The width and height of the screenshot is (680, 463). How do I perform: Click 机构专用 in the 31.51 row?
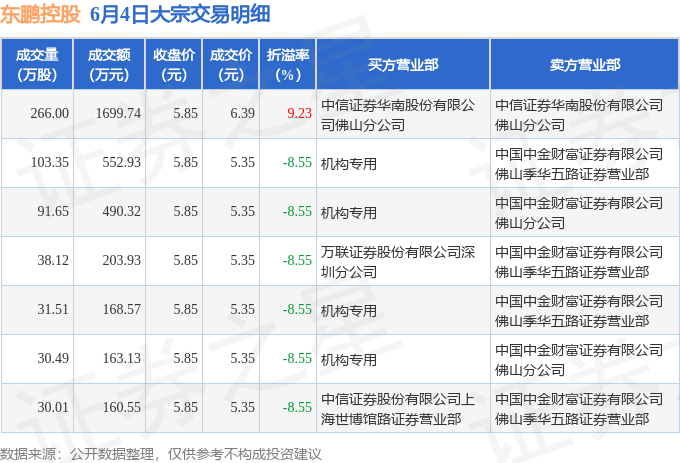pos(349,311)
